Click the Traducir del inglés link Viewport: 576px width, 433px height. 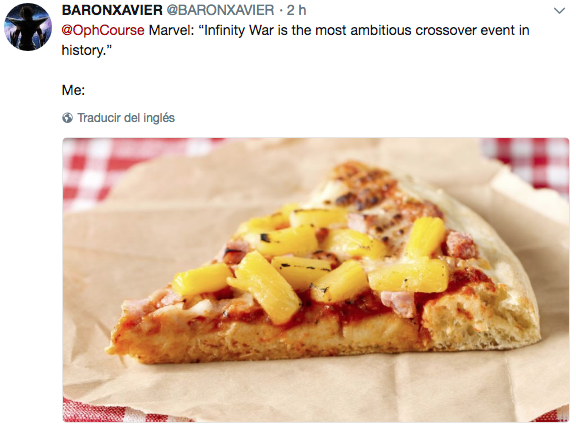126,118
